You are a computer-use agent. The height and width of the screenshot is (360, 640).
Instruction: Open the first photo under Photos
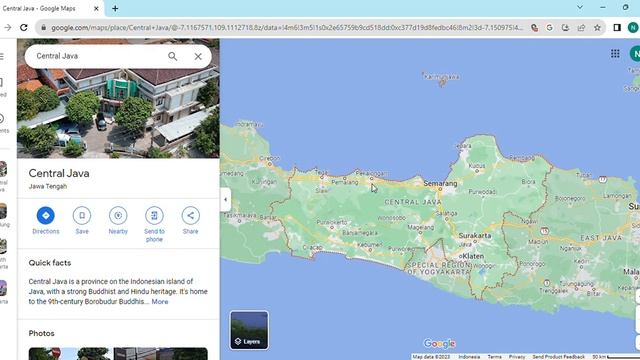70,353
